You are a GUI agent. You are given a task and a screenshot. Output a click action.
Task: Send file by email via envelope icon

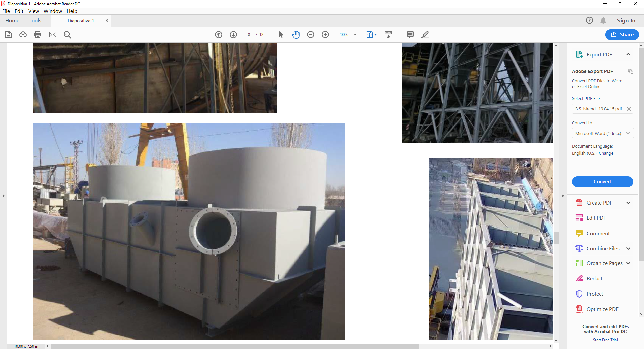pos(53,35)
